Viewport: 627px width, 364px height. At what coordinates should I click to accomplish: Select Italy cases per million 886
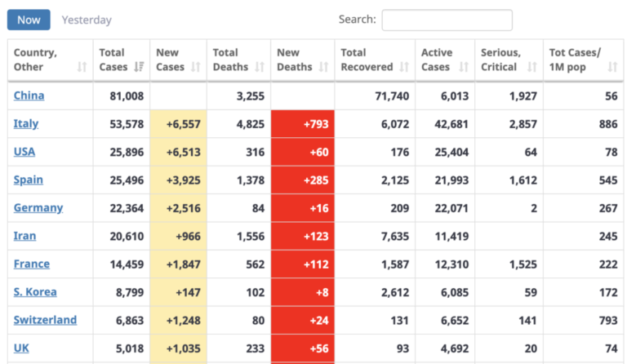click(608, 124)
